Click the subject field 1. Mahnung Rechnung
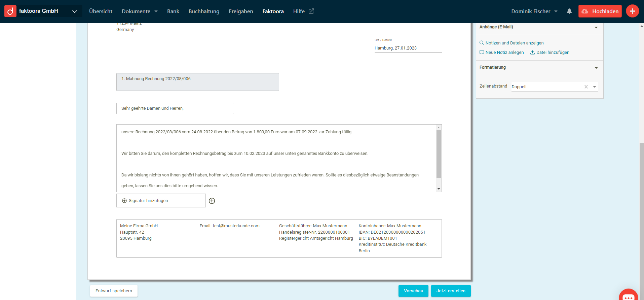 tap(197, 82)
